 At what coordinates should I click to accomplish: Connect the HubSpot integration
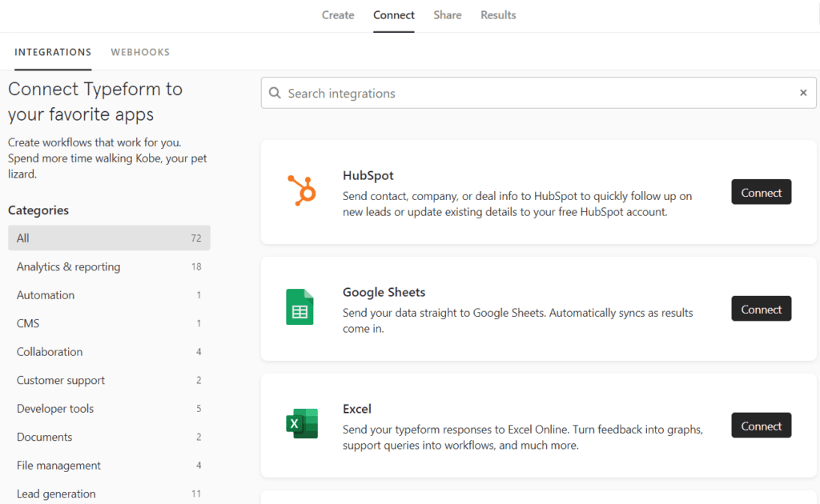761,192
